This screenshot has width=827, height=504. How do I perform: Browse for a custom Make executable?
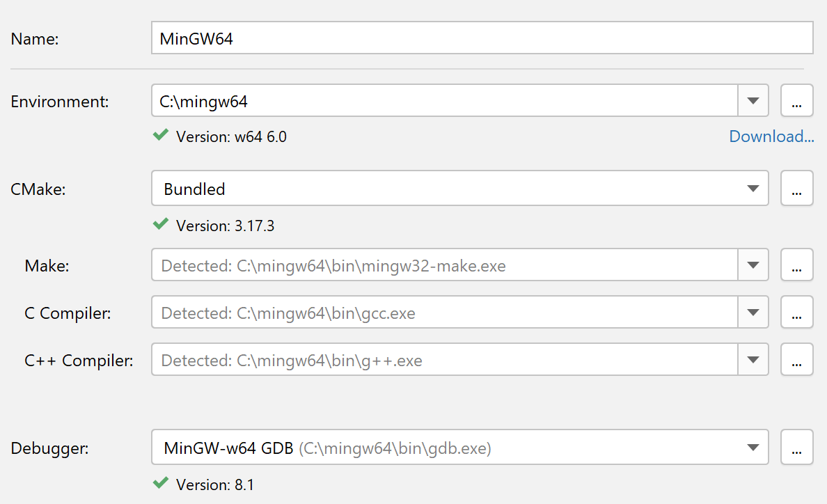coord(796,265)
